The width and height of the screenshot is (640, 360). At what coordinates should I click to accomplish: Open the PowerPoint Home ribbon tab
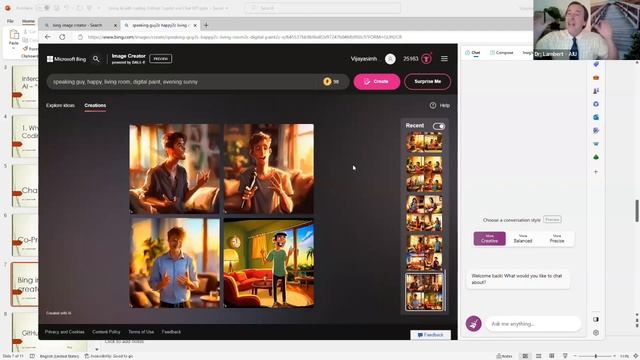(x=28, y=21)
